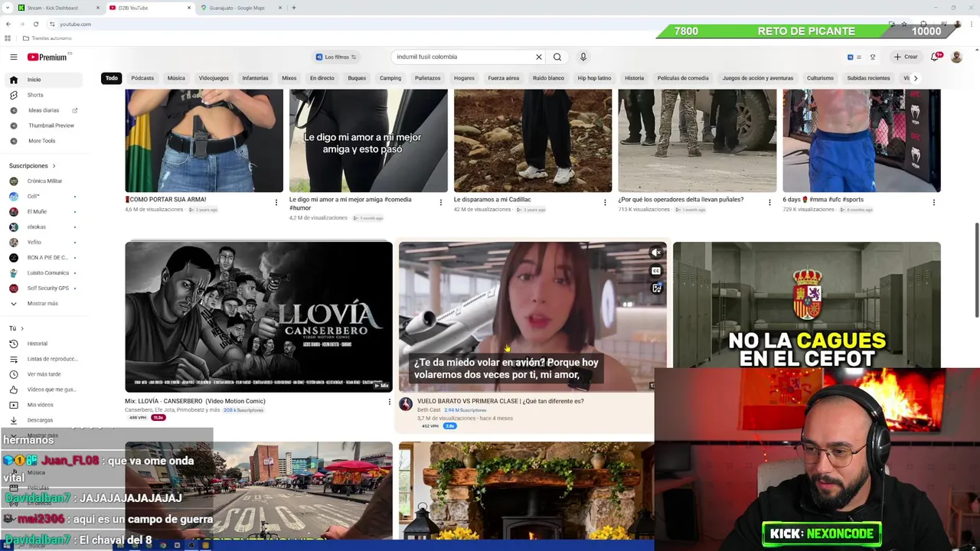The height and width of the screenshot is (551, 980).
Task: Open the LLOVÍA Canserbero mix thumbnail
Action: coord(259,317)
